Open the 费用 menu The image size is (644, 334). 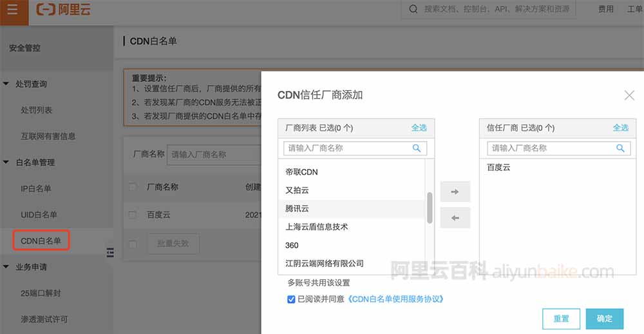click(x=605, y=9)
